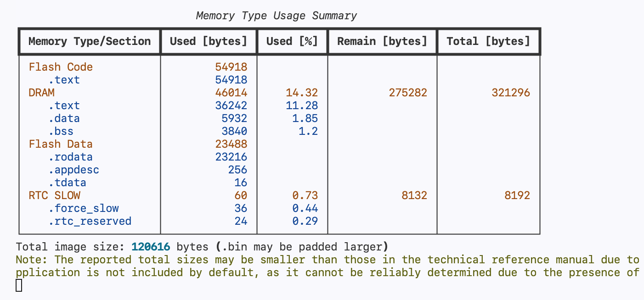Select the RTC SLOW memory type

click(x=54, y=195)
